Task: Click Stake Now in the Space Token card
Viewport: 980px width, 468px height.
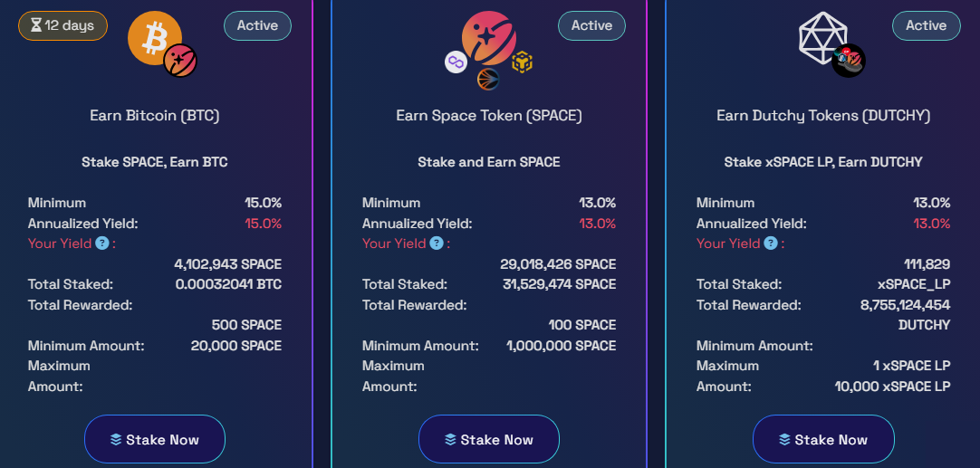Action: point(489,439)
